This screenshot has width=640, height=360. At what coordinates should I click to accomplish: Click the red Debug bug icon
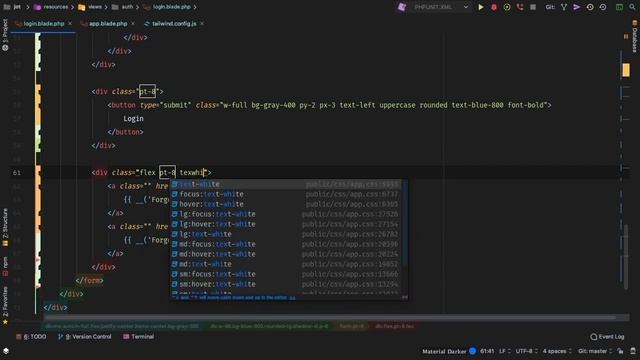point(494,7)
